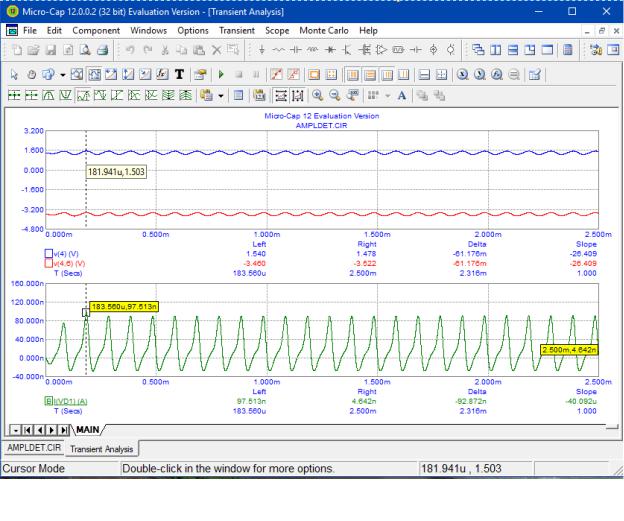The image size is (624, 521).
Task: Open the Scope menu
Action: [277, 31]
